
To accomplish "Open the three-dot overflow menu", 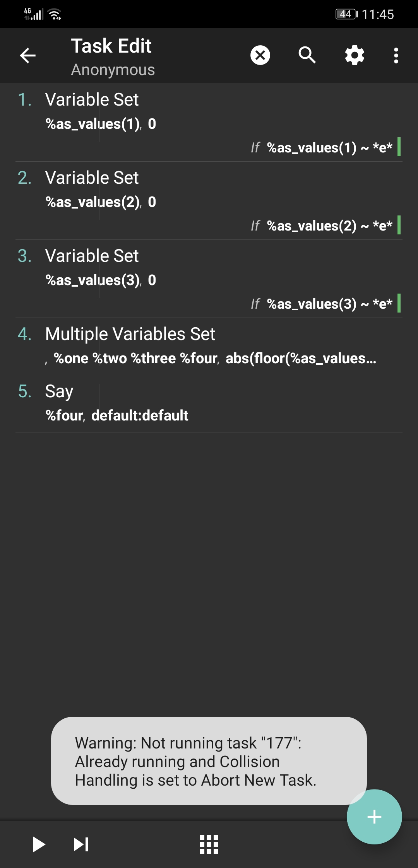I will pyautogui.click(x=396, y=55).
